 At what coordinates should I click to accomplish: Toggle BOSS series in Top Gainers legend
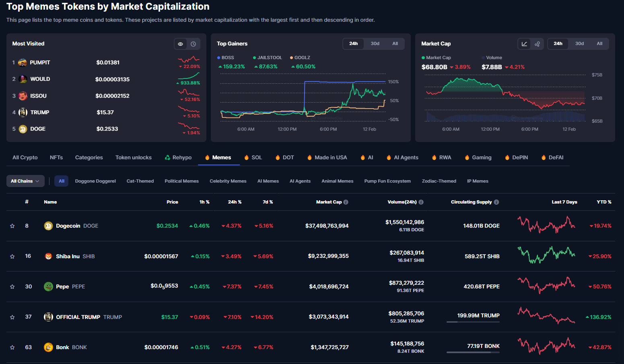[226, 58]
